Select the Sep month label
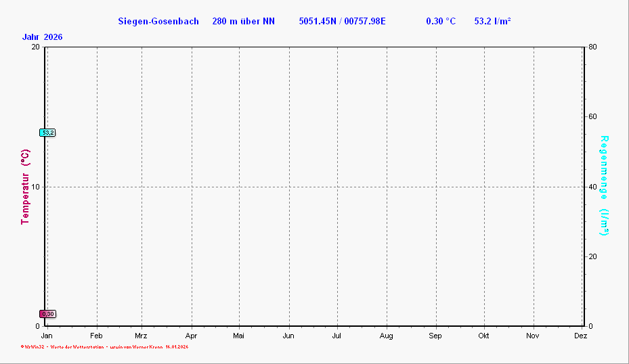 pos(435,336)
